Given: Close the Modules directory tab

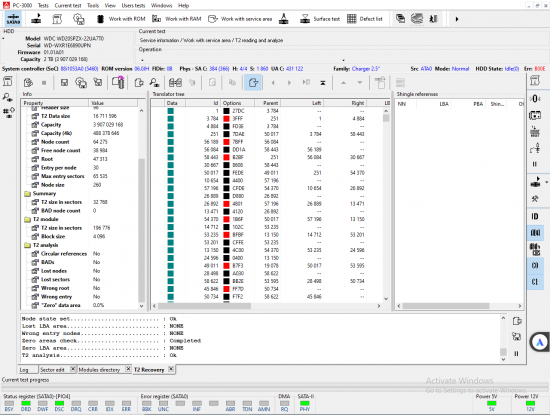Looking at the screenshot, I should [x=128, y=369].
